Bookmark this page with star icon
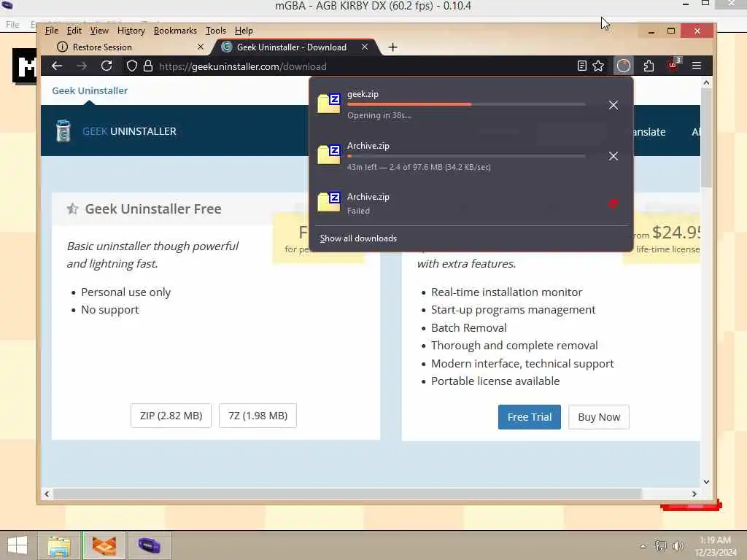The width and height of the screenshot is (747, 560). 598,66
